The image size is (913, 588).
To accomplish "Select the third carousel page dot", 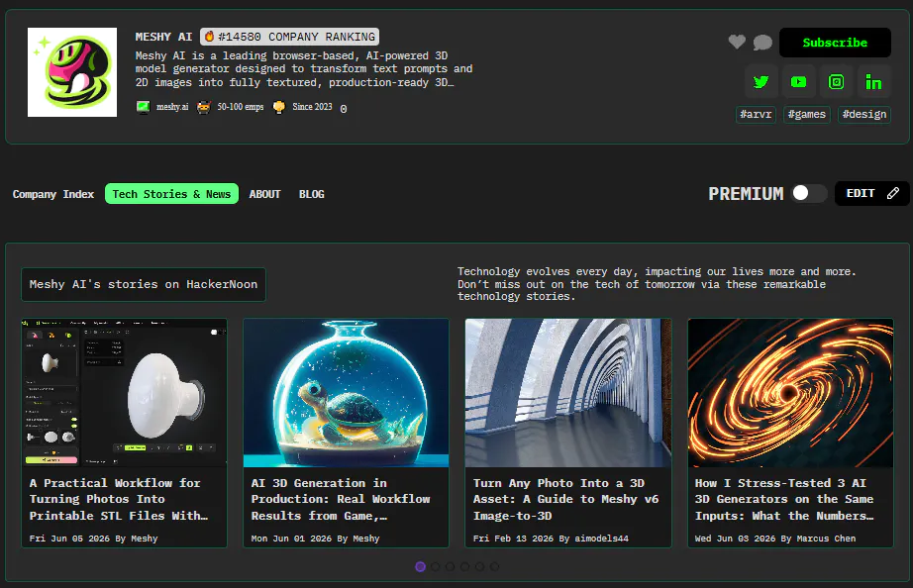I will click(x=451, y=566).
